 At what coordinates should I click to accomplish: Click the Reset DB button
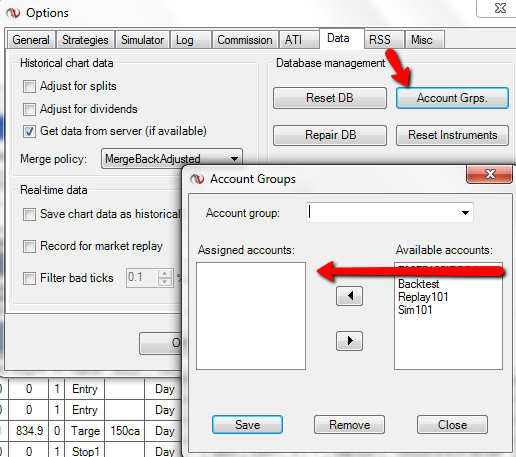[x=330, y=98]
